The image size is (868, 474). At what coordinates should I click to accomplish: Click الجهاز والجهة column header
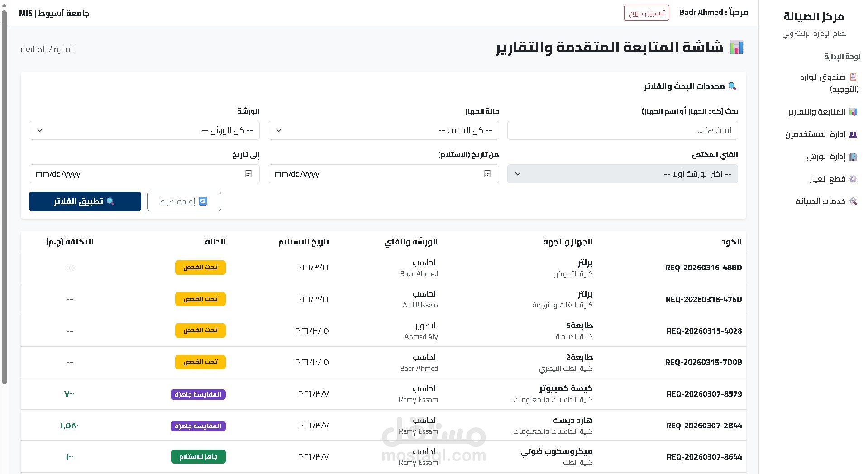pyautogui.click(x=568, y=242)
